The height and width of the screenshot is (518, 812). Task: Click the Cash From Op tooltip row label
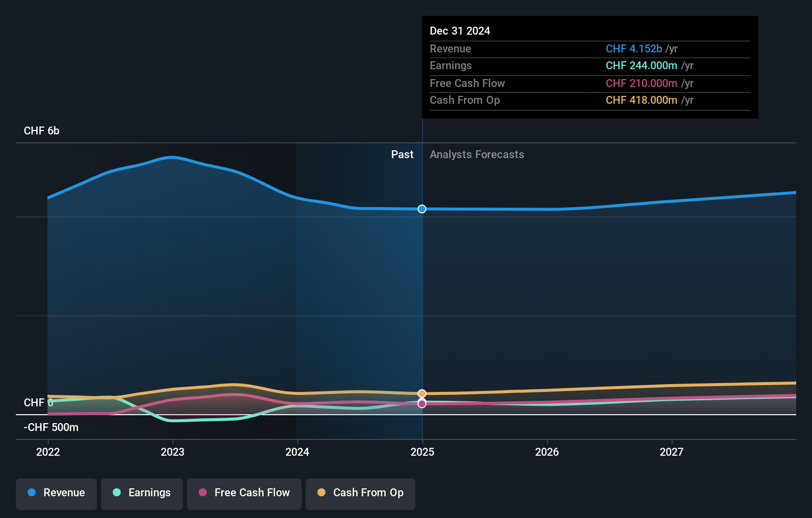465,100
